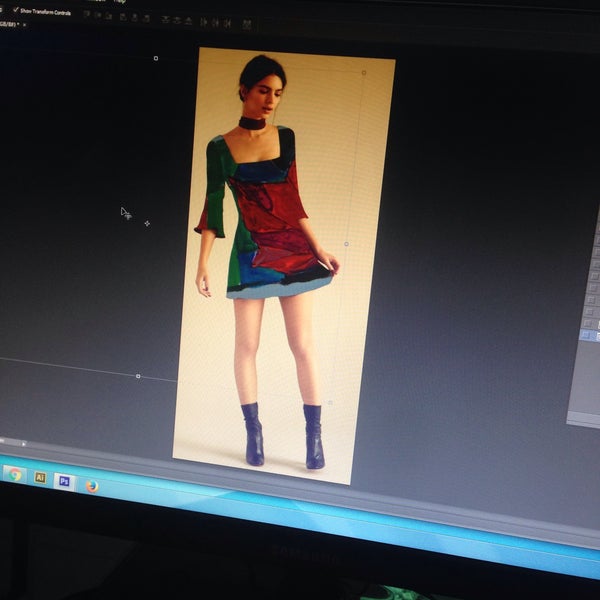Click the Align left edges icon

(123, 17)
